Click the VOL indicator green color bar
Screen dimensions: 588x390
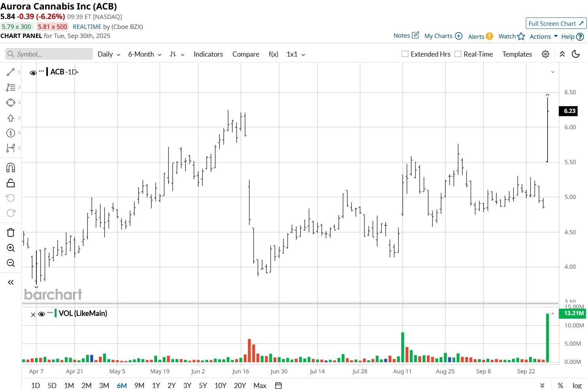[55, 313]
